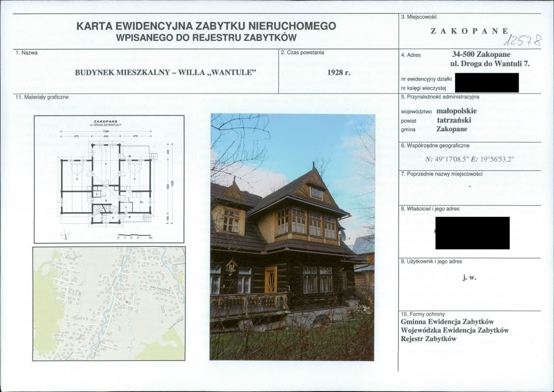Select 'Rejestr Zabytków' protection form

point(428,339)
